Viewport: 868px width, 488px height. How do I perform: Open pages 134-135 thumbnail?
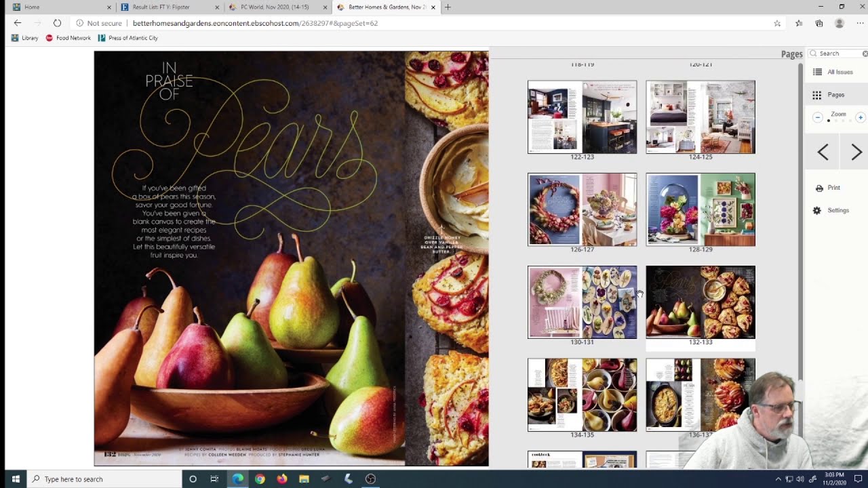[x=583, y=395]
